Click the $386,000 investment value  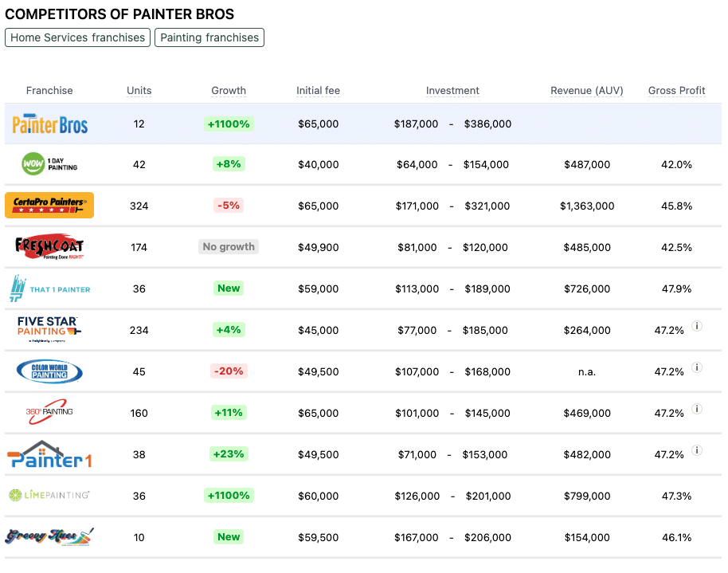click(487, 124)
